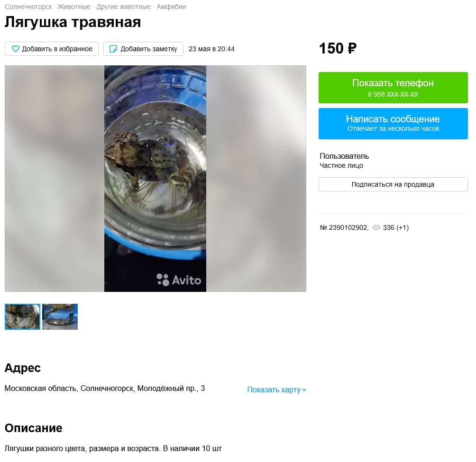The image size is (476, 462).
Task: Open the main frog photo
Action: click(155, 179)
